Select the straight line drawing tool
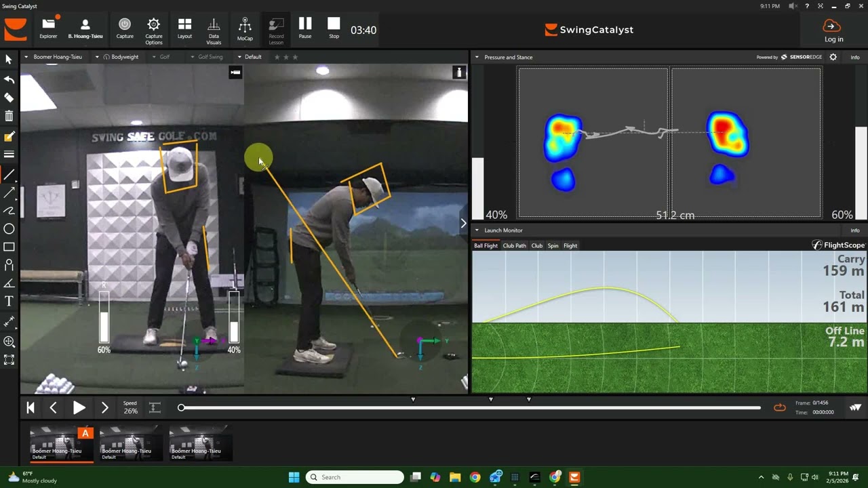This screenshot has height=488, width=868. click(9, 175)
